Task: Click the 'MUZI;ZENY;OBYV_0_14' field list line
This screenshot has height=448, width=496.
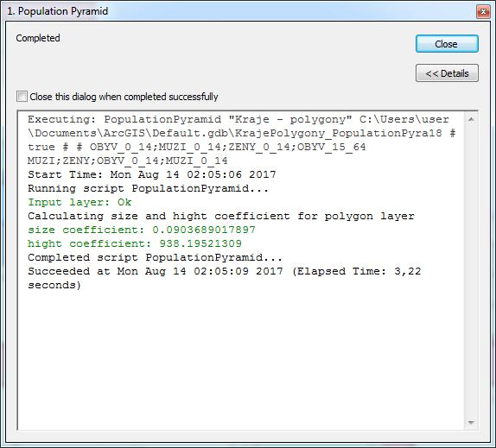Action: (x=128, y=161)
